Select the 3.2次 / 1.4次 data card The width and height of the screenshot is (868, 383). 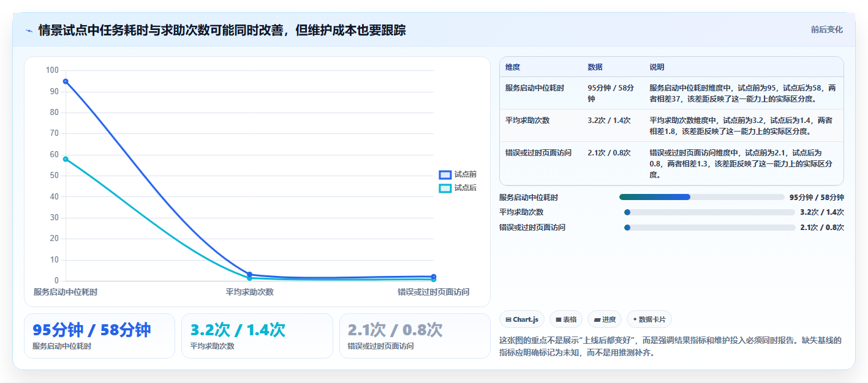tap(257, 336)
